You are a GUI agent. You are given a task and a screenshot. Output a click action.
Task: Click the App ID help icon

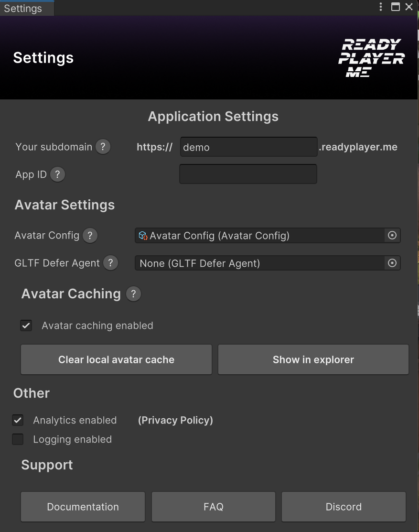point(57,174)
